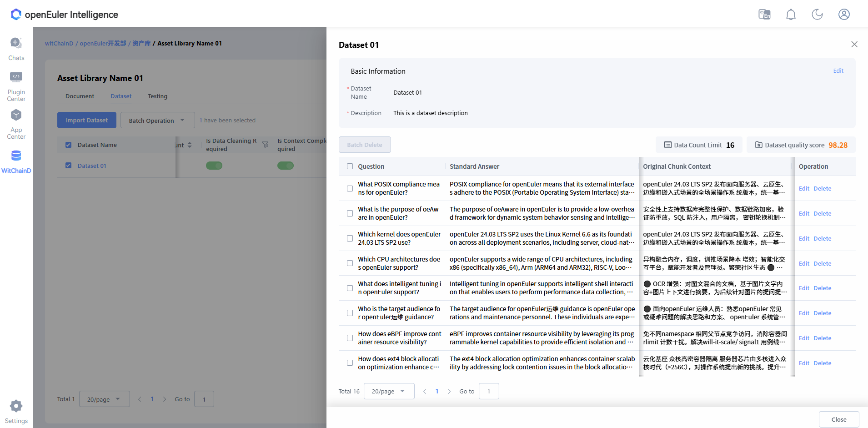The height and width of the screenshot is (428, 868).
Task: Click the Close button at drawer bottom
Action: [839, 419]
